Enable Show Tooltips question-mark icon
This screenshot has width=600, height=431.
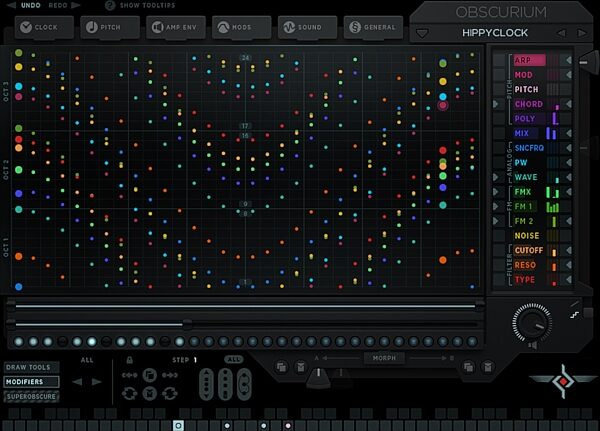[x=110, y=5]
